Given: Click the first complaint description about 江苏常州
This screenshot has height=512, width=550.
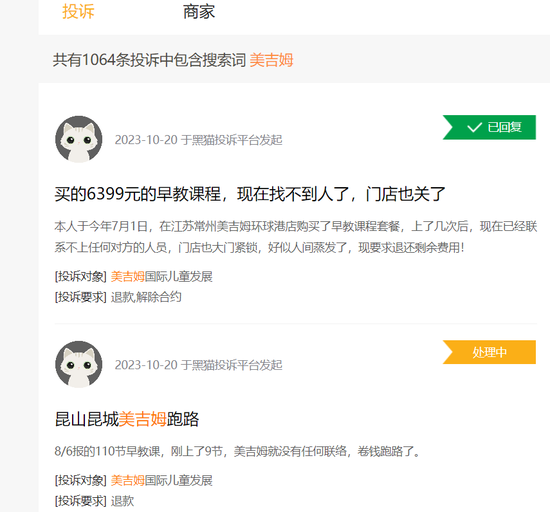Looking at the screenshot, I should 296,237.
